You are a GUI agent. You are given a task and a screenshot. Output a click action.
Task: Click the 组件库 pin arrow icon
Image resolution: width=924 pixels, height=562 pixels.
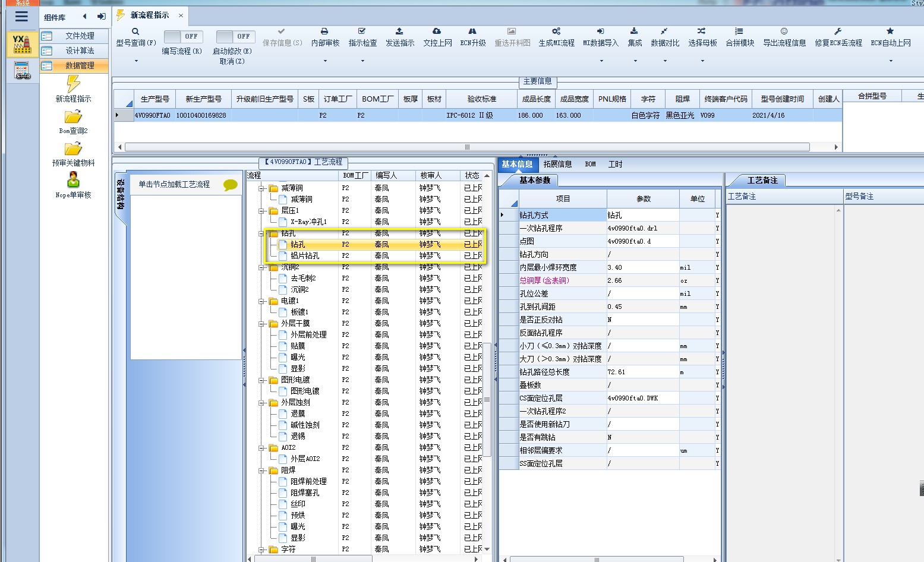click(101, 17)
